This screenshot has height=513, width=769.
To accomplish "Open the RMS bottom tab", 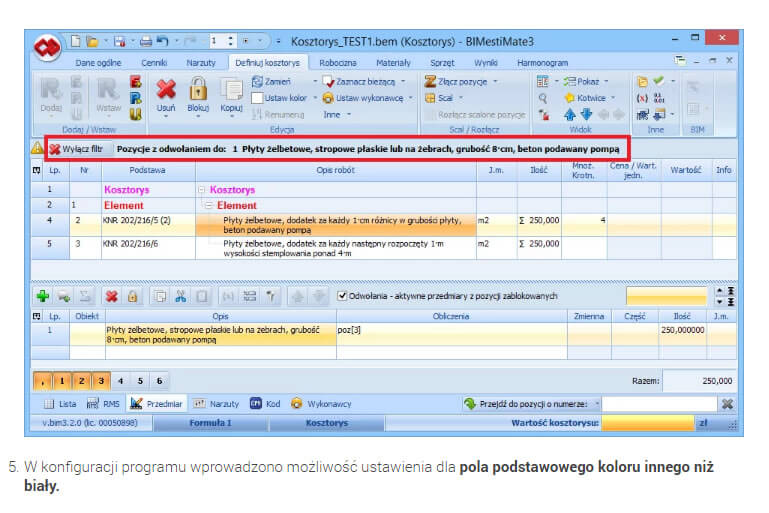I will (x=103, y=404).
